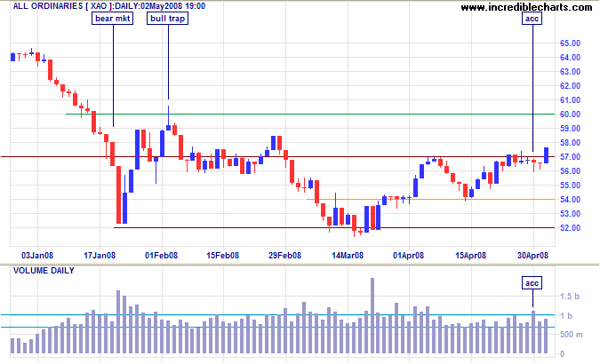Open the www.incrediblecharts.com link text
The image size is (600, 364).
click(526, 7)
